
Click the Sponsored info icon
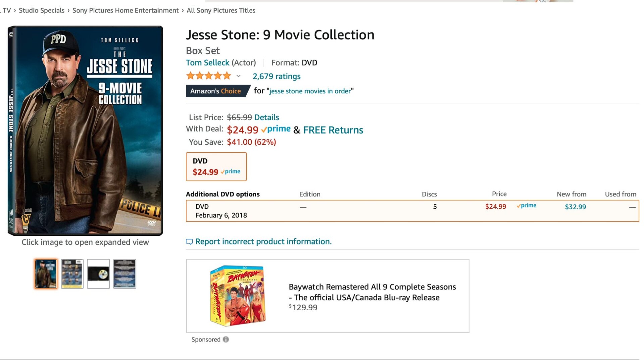tap(226, 339)
